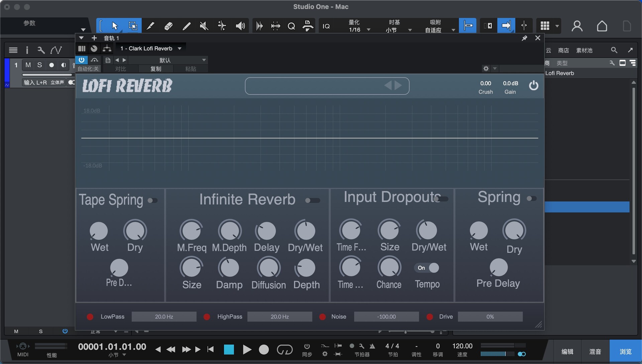Select the Range tool
642x364 pixels.
coord(133,26)
